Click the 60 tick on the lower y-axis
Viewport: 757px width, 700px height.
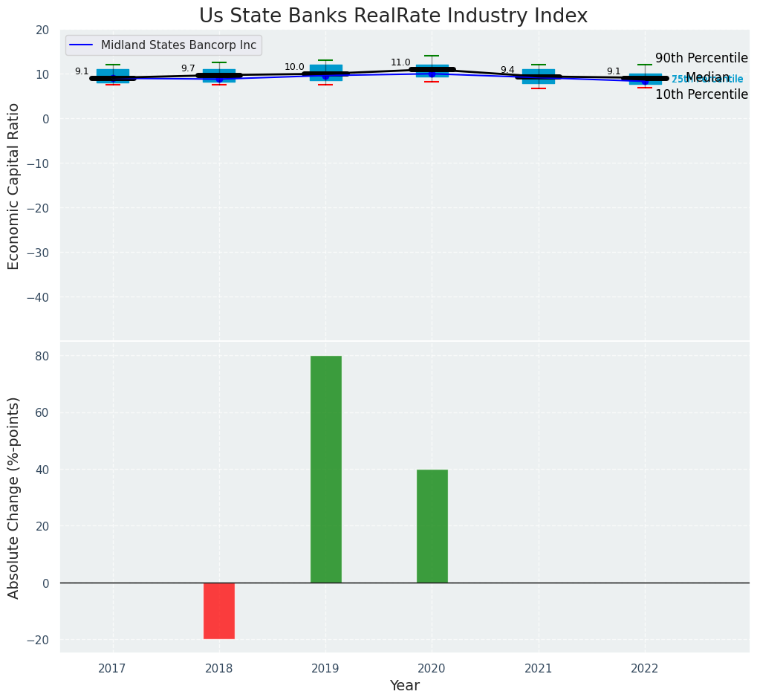tap(43, 413)
